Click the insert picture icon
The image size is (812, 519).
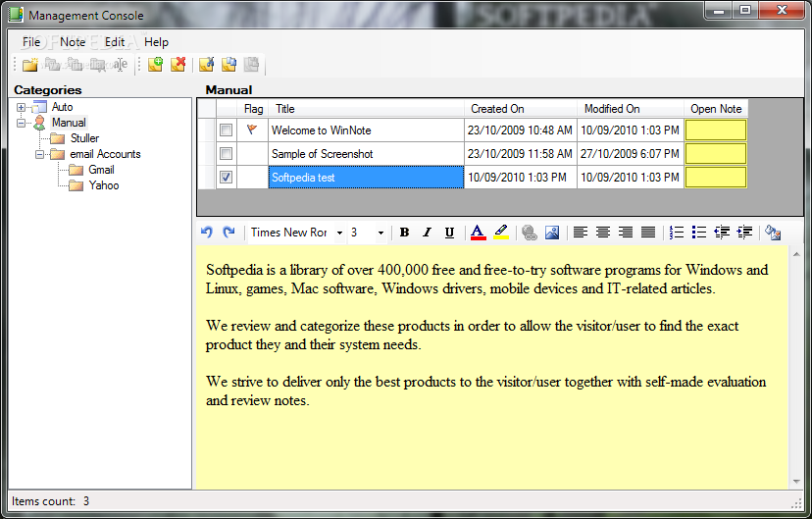click(x=552, y=233)
